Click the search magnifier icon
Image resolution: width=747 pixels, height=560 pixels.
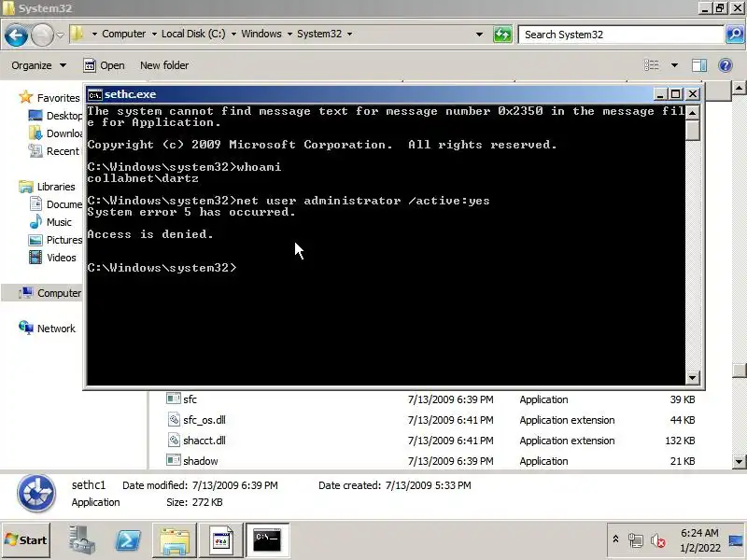pos(735,35)
